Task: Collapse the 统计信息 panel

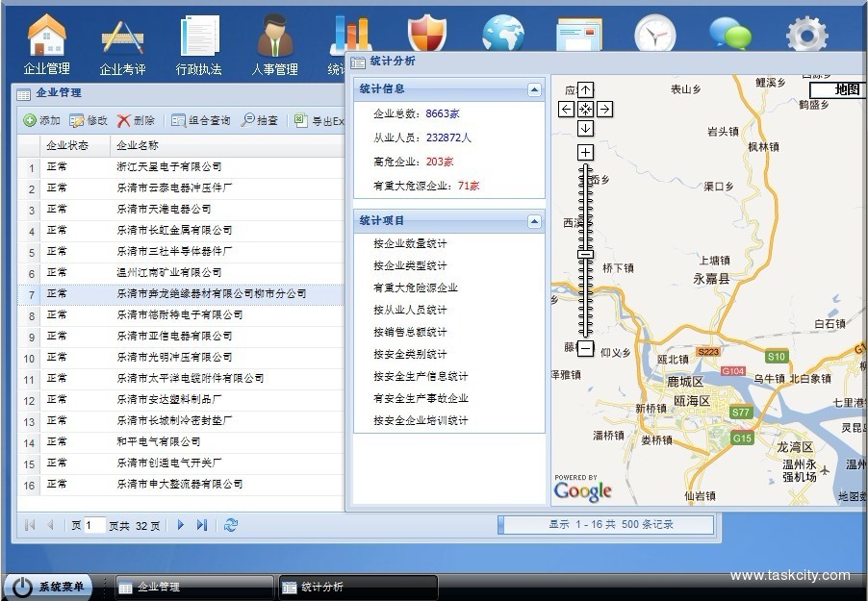Action: coord(534,90)
